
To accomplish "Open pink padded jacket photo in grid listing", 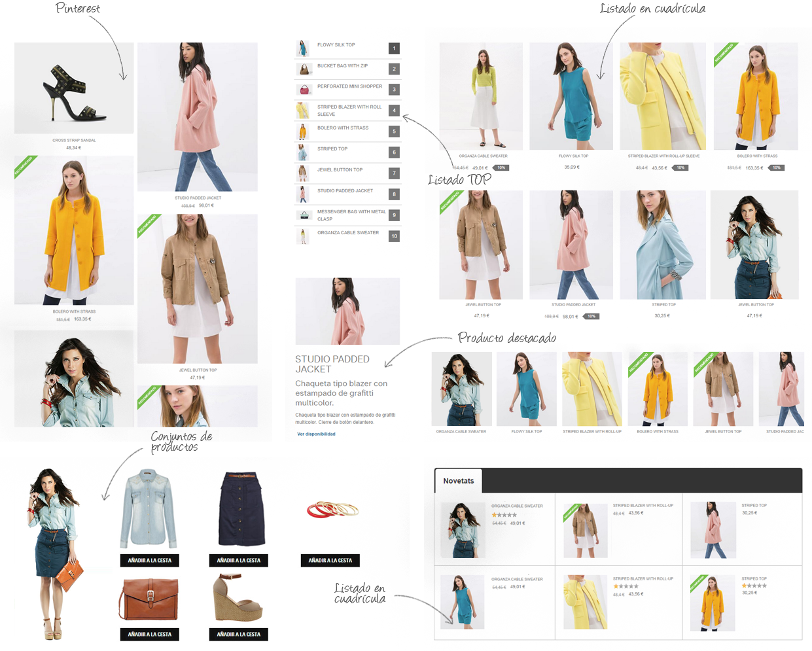I will click(x=571, y=245).
